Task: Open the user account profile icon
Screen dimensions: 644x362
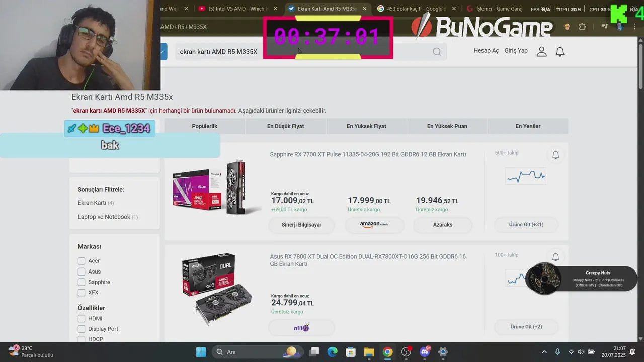Action: (541, 51)
